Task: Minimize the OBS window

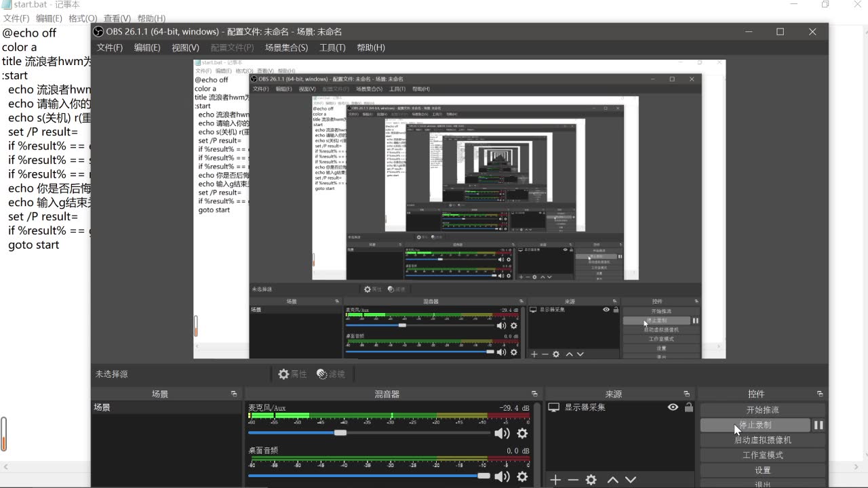Action: [749, 32]
